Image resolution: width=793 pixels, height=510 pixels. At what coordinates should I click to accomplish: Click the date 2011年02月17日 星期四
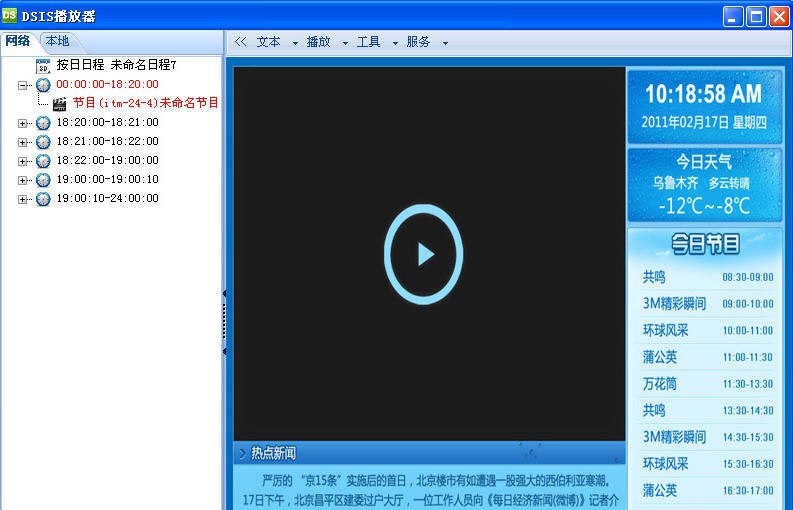coord(704,122)
